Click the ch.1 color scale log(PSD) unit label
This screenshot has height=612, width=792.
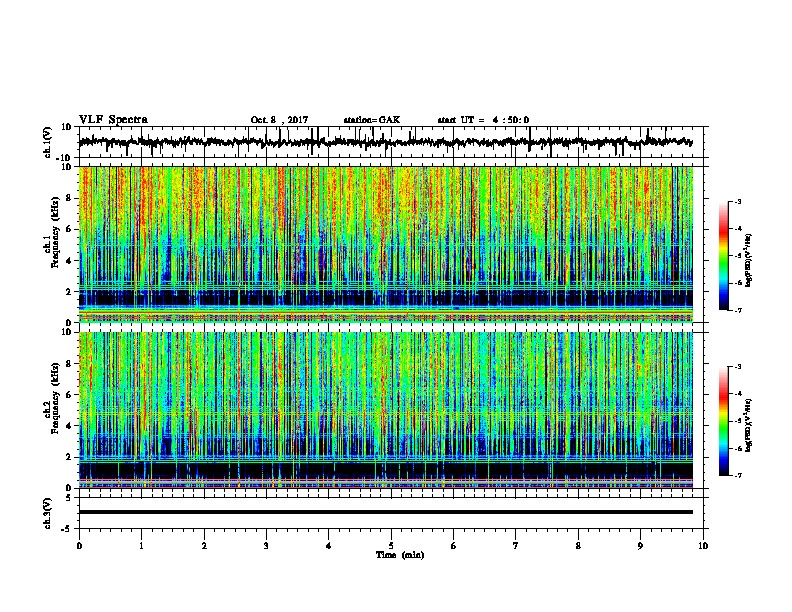click(749, 261)
